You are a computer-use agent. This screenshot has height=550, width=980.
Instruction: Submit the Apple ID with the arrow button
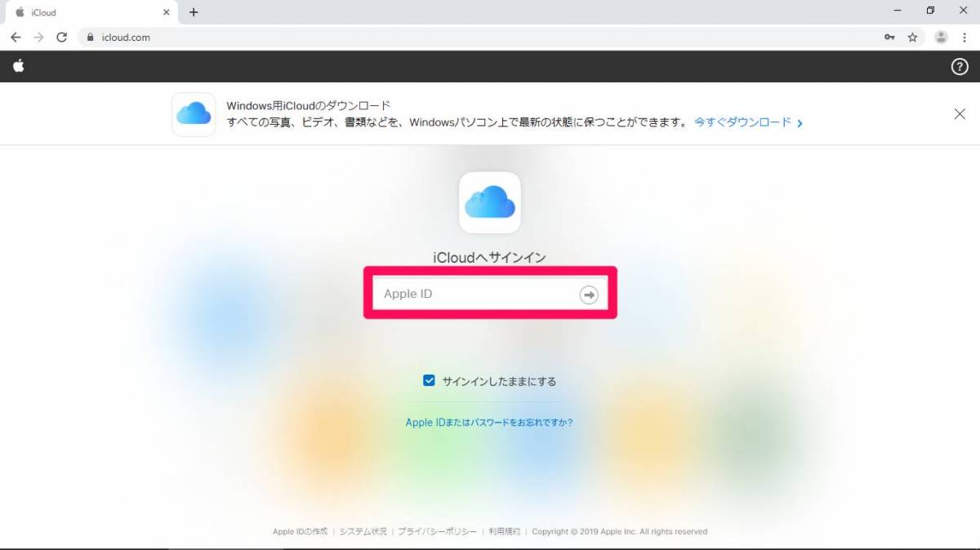pyautogui.click(x=589, y=294)
